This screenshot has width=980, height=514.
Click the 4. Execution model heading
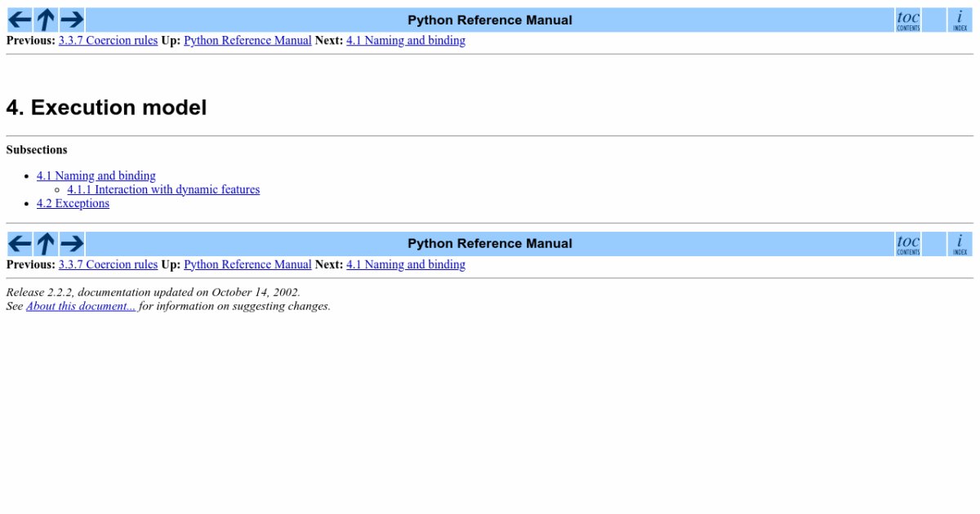click(106, 108)
